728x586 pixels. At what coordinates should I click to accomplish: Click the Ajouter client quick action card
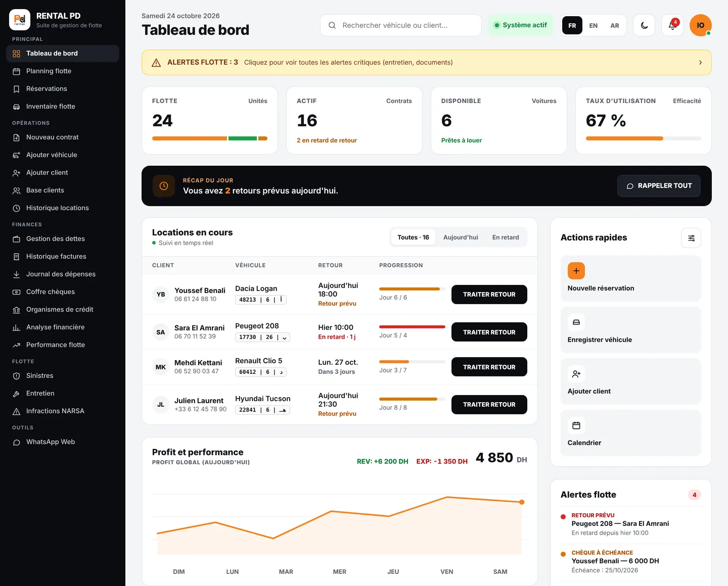coord(631,381)
